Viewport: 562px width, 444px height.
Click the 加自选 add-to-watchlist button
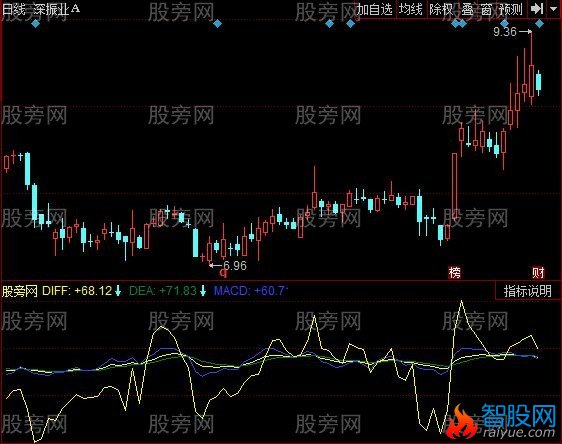pos(375,9)
